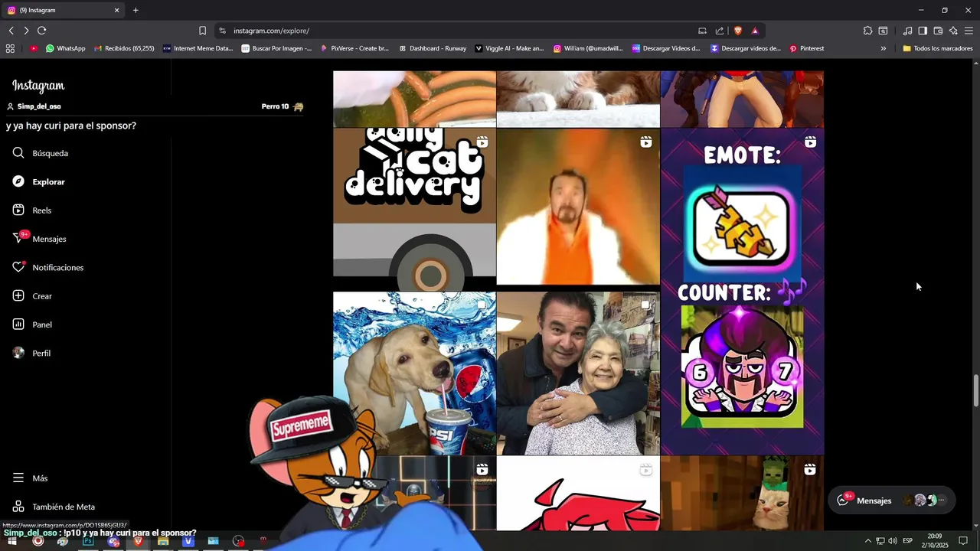Expand the Más menu
Viewport: 980px width, 551px height.
click(x=30, y=478)
